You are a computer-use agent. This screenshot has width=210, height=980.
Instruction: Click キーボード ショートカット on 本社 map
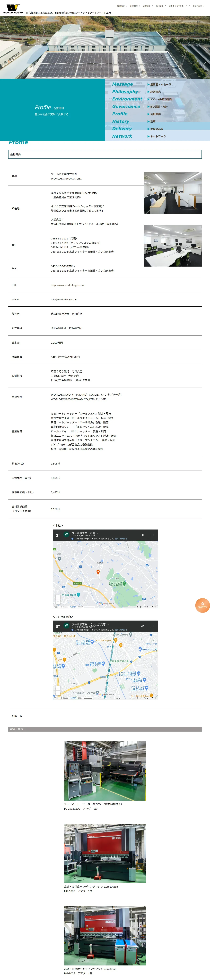click(x=147, y=607)
